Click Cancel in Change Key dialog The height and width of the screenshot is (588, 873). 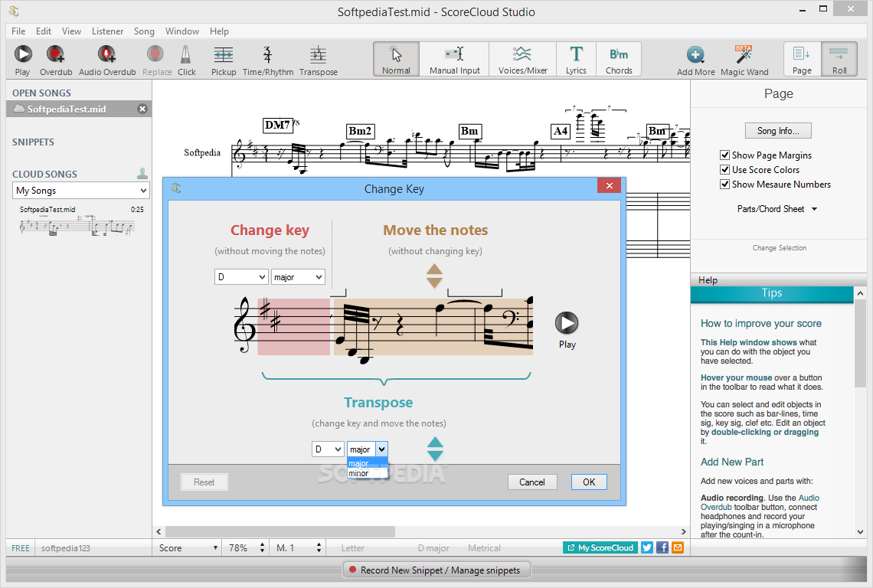531,482
